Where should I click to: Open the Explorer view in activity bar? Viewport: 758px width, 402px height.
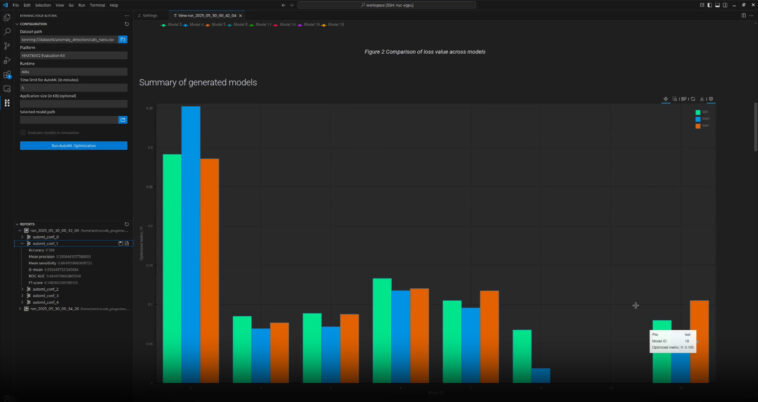click(7, 17)
